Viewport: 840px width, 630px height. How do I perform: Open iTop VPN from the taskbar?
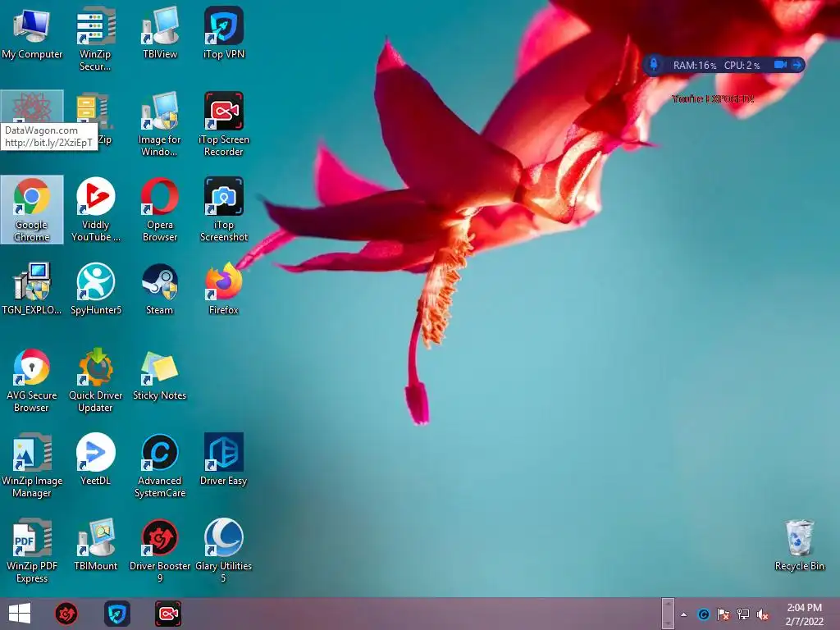tap(116, 614)
